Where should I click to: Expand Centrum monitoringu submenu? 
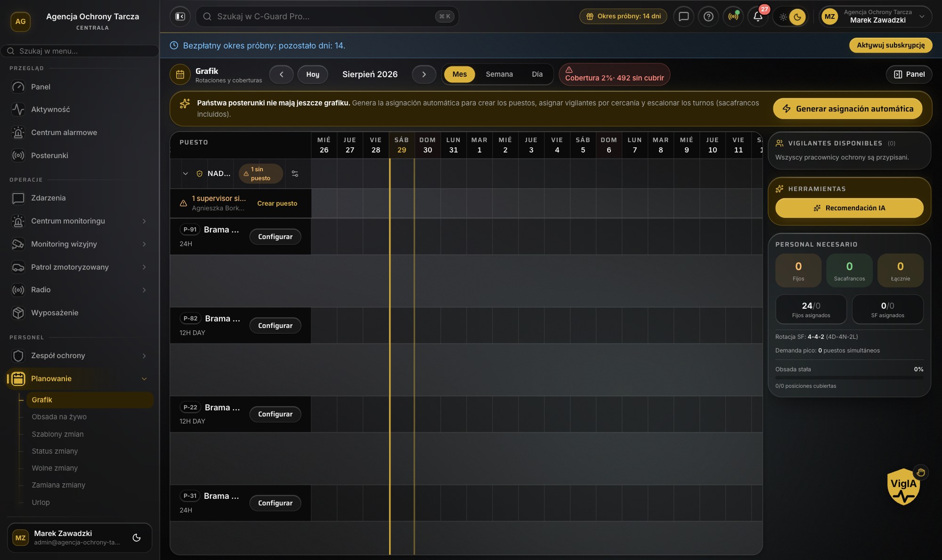[144, 221]
